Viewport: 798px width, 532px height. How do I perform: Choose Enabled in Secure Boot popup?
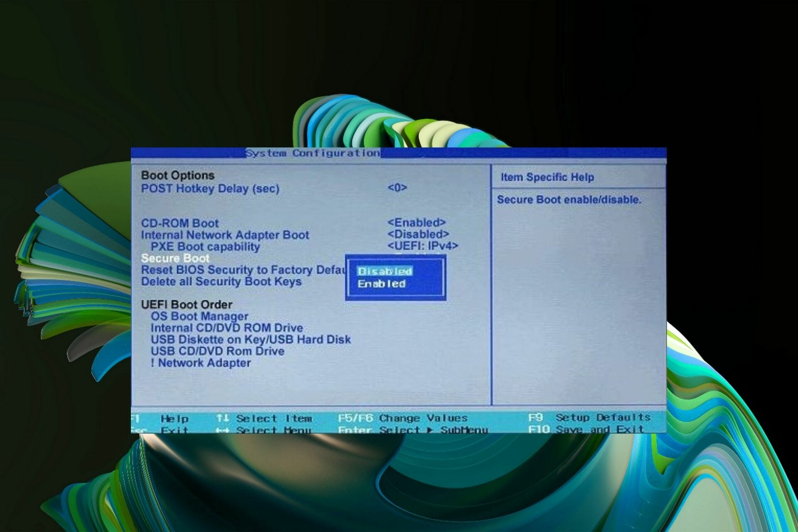[x=382, y=284]
